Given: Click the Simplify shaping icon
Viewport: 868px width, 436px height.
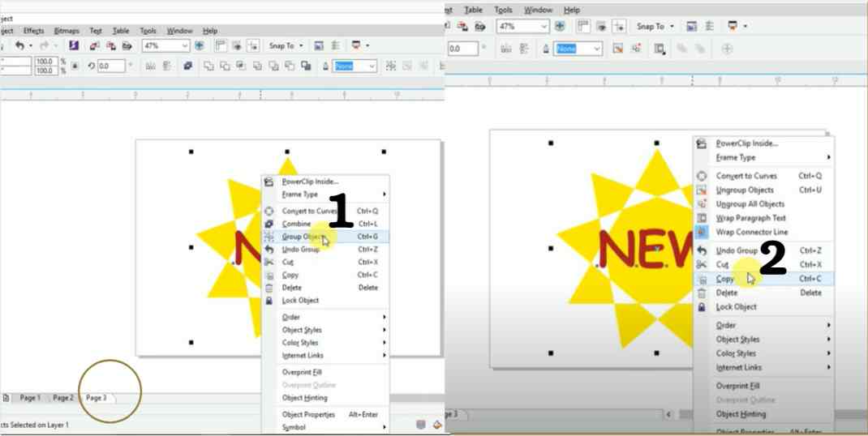Looking at the screenshot, I should [257, 66].
